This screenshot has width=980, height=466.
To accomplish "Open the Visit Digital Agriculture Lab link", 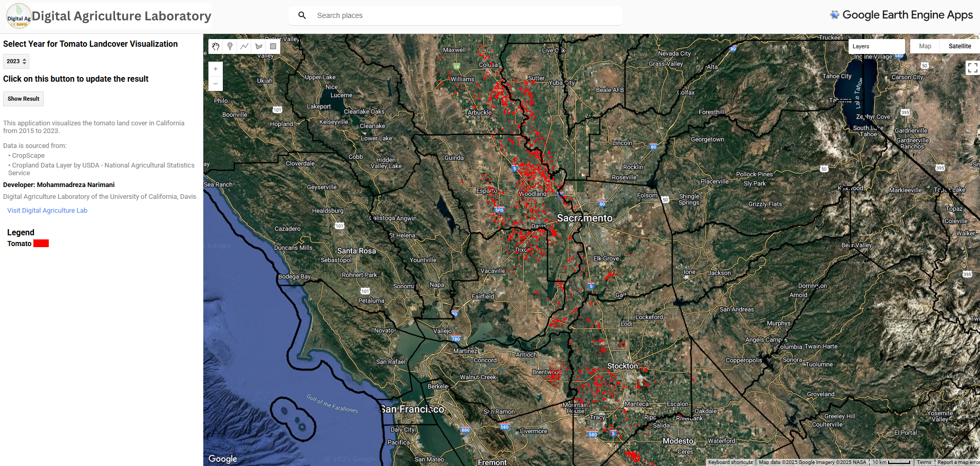I will 47,210.
